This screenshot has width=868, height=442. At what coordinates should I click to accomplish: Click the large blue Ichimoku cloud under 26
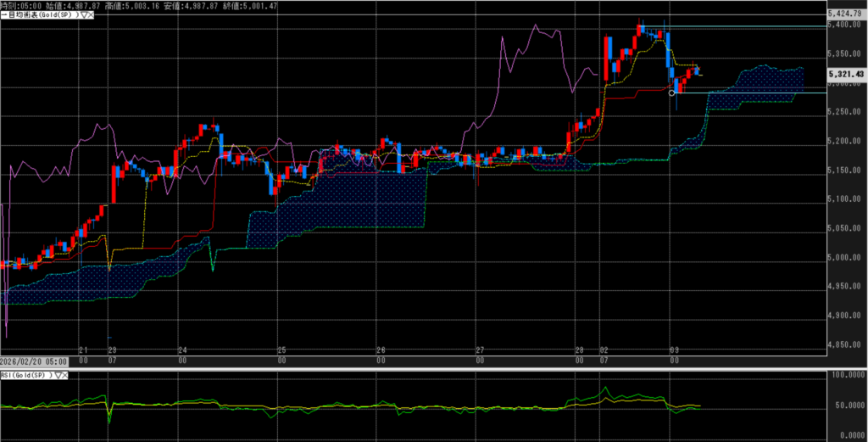pyautogui.click(x=381, y=199)
